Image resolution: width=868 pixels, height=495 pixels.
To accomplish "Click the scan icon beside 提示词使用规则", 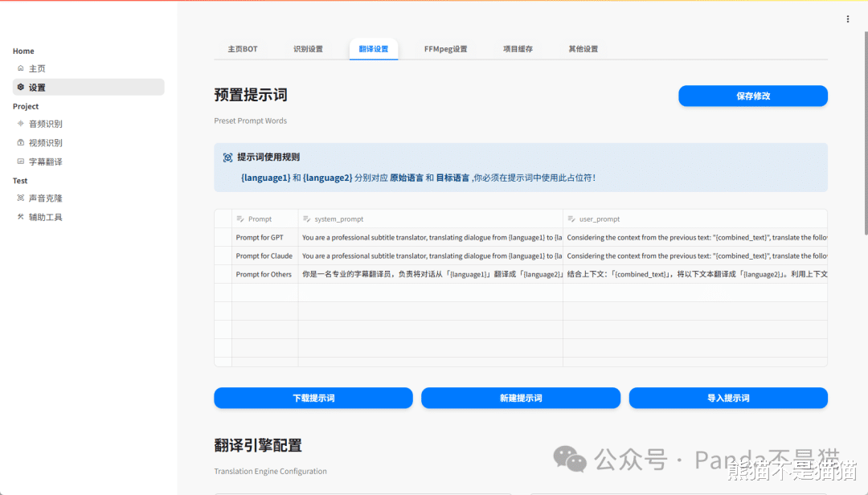I will (227, 157).
